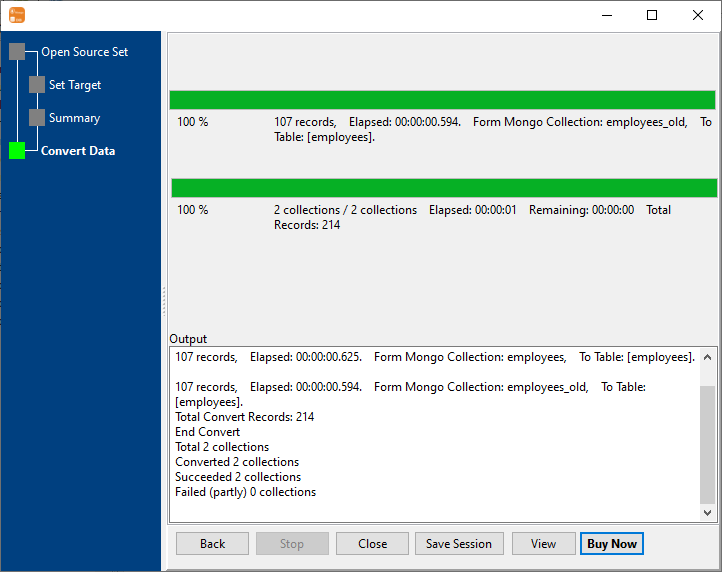
Task: Select the green square beside Convert Data
Action: pos(17,151)
